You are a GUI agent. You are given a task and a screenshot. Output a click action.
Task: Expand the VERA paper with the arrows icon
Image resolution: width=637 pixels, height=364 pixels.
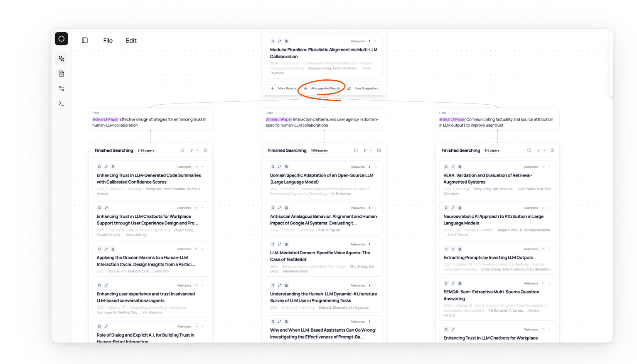(453, 166)
